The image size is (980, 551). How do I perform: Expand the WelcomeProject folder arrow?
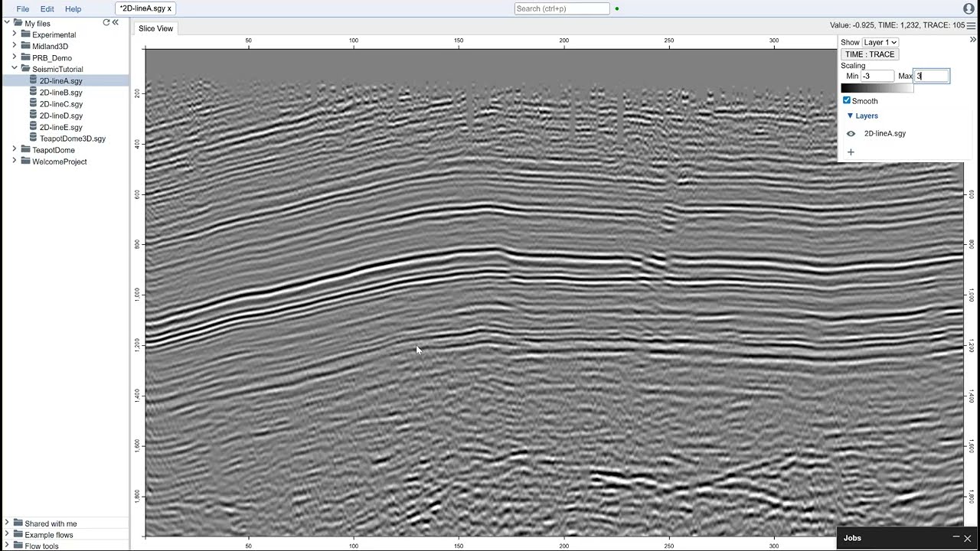[x=15, y=161]
